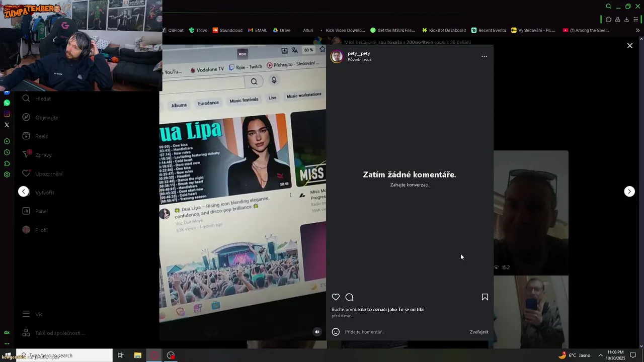
Task: Go to the next post arrow
Action: pos(629,192)
